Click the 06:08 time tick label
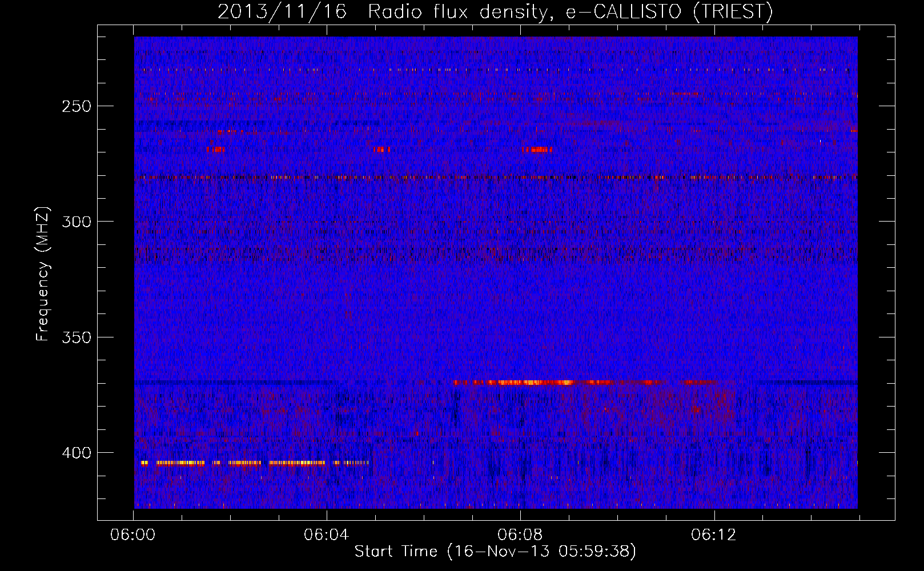Image resolution: width=924 pixels, height=571 pixels. [520, 535]
